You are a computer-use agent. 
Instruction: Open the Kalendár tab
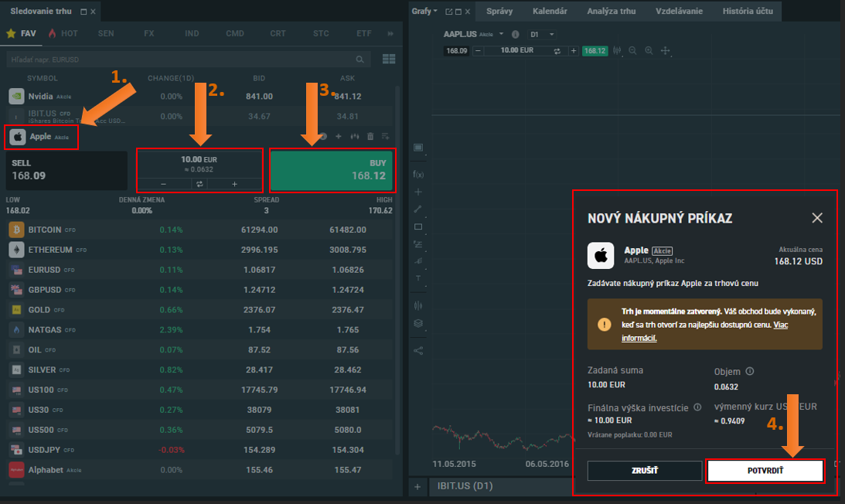[550, 12]
